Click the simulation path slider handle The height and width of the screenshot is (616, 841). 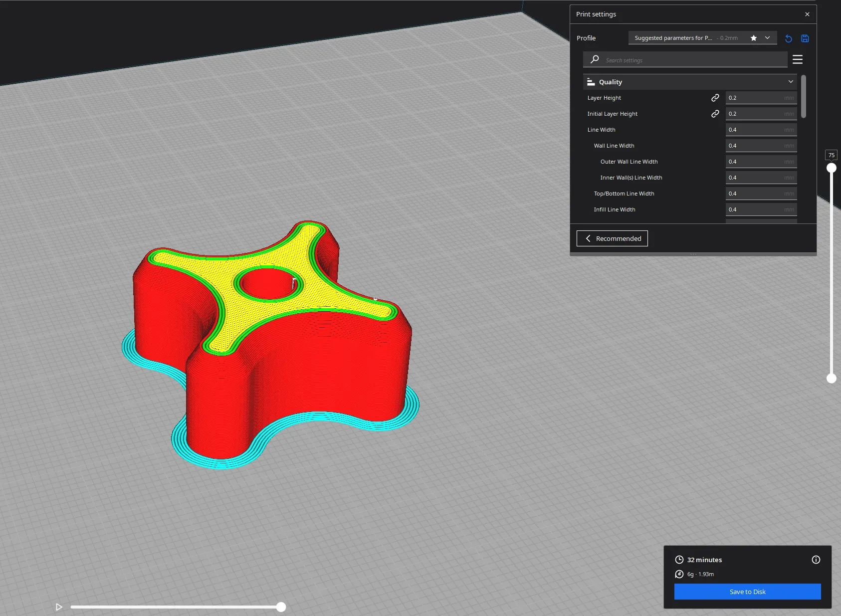(x=281, y=607)
